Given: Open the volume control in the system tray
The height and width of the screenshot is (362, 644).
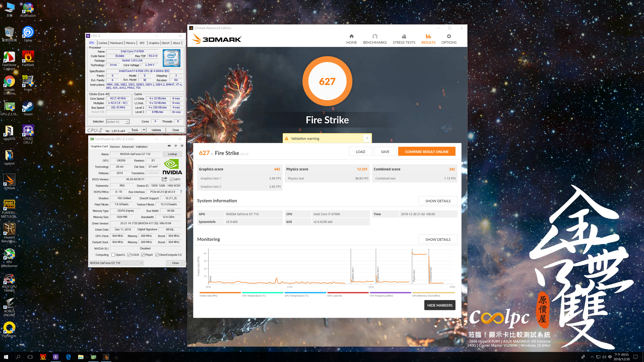Looking at the screenshot, I should (x=604, y=357).
